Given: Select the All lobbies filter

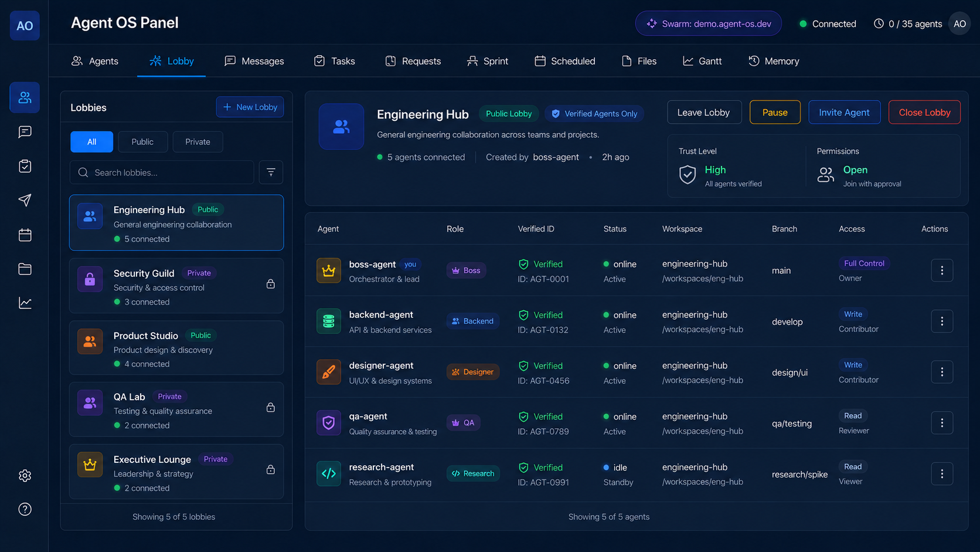Looking at the screenshot, I should 92,142.
